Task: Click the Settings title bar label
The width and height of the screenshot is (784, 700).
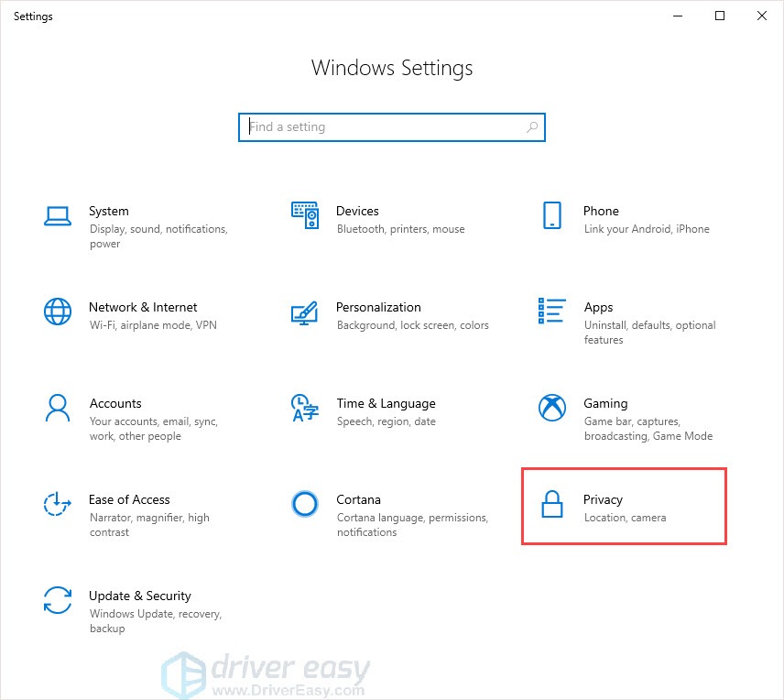Action: click(33, 16)
